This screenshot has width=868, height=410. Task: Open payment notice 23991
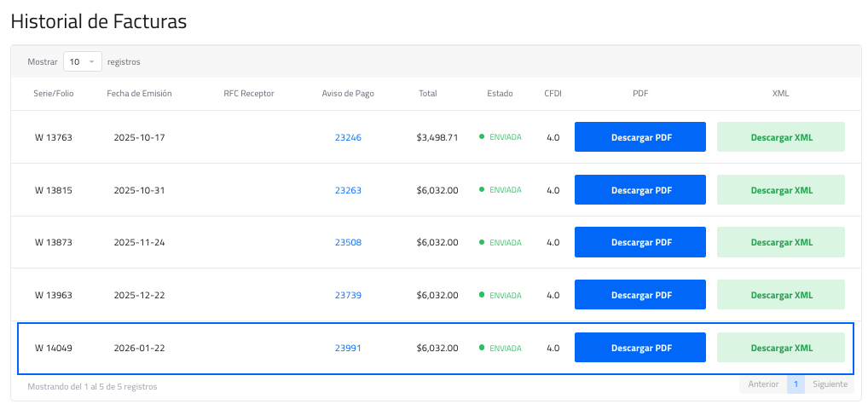[x=348, y=348]
